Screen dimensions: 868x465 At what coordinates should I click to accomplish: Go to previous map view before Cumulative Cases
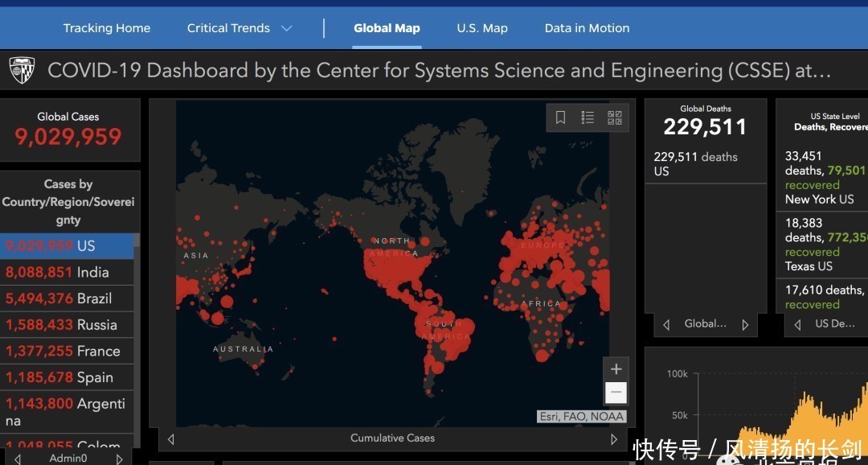point(170,439)
